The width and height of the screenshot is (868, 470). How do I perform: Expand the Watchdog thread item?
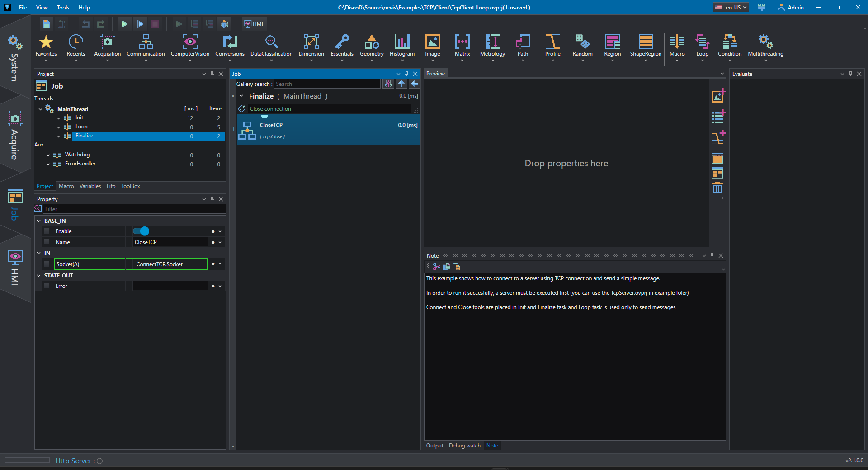pyautogui.click(x=48, y=155)
